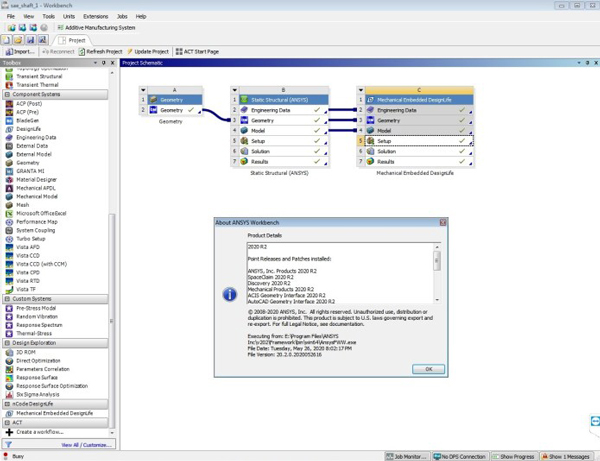Click the Import toolbar button
This screenshot has width=600, height=461.
pos(21,51)
